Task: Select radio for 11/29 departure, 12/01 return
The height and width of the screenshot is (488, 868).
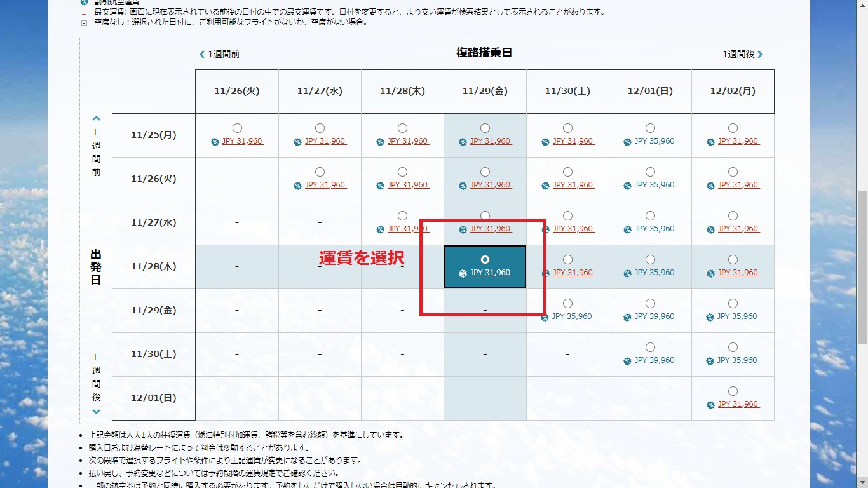Action: click(650, 304)
